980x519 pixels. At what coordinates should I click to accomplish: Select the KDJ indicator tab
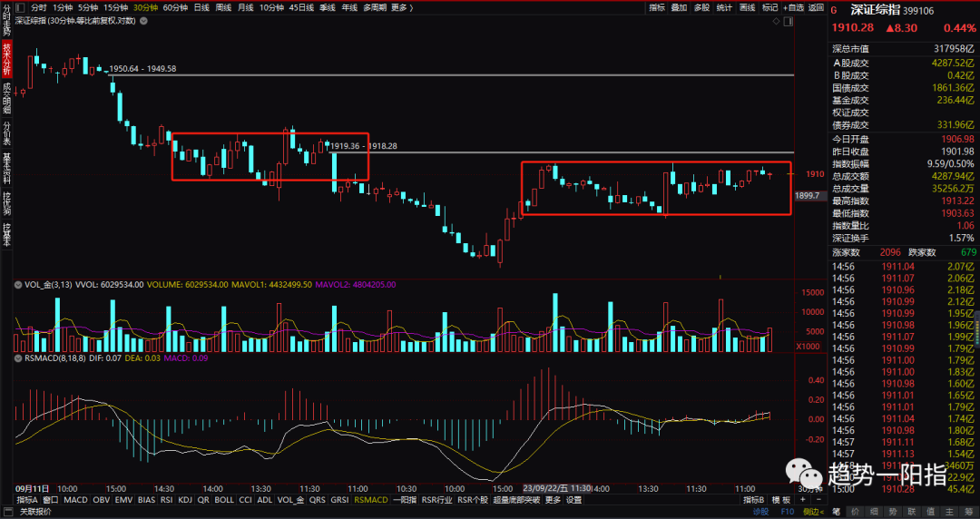click(x=185, y=500)
